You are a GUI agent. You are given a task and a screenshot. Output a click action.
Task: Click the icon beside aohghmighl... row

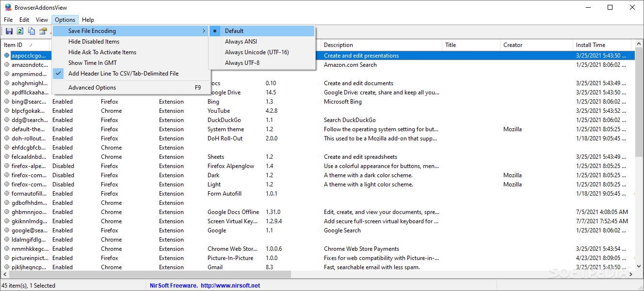(x=7, y=83)
